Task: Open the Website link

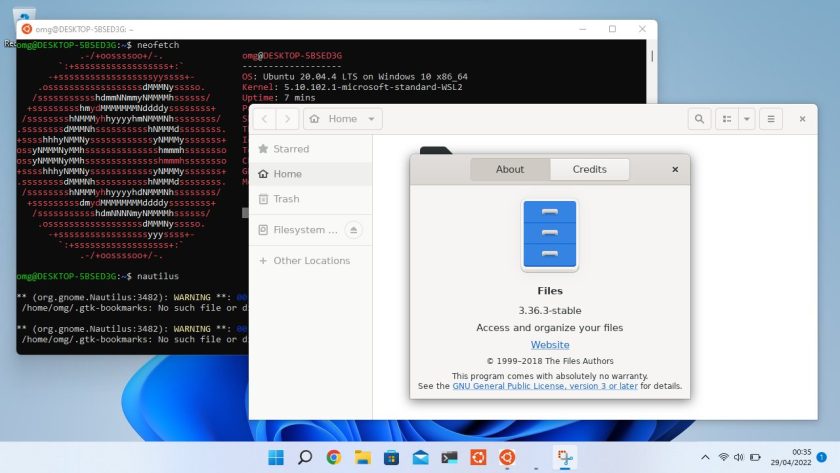Action: click(550, 345)
